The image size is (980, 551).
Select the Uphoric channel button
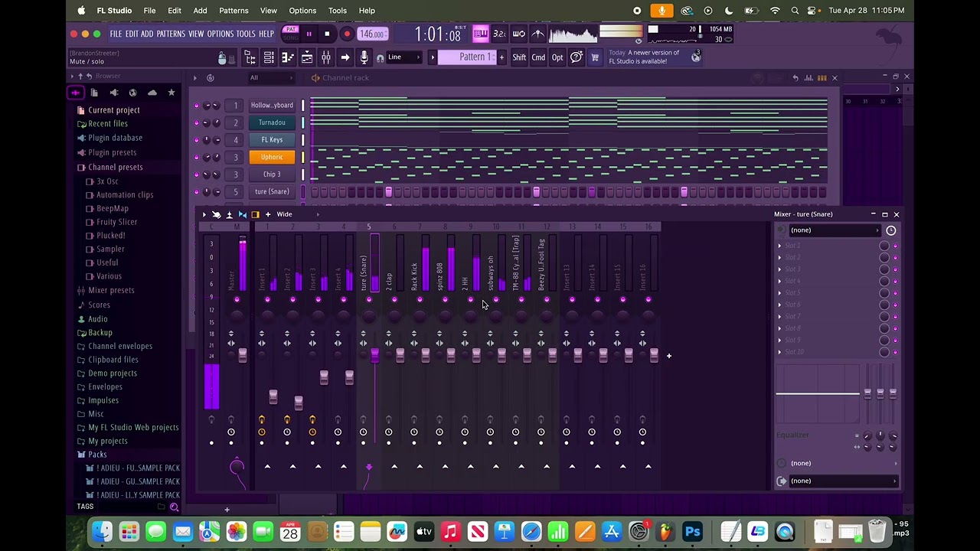(272, 157)
